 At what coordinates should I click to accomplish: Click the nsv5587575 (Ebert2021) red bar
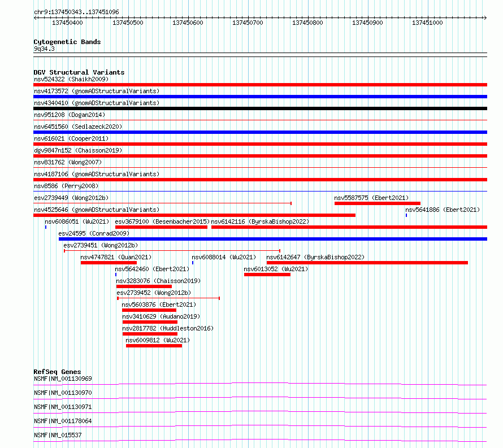point(378,203)
